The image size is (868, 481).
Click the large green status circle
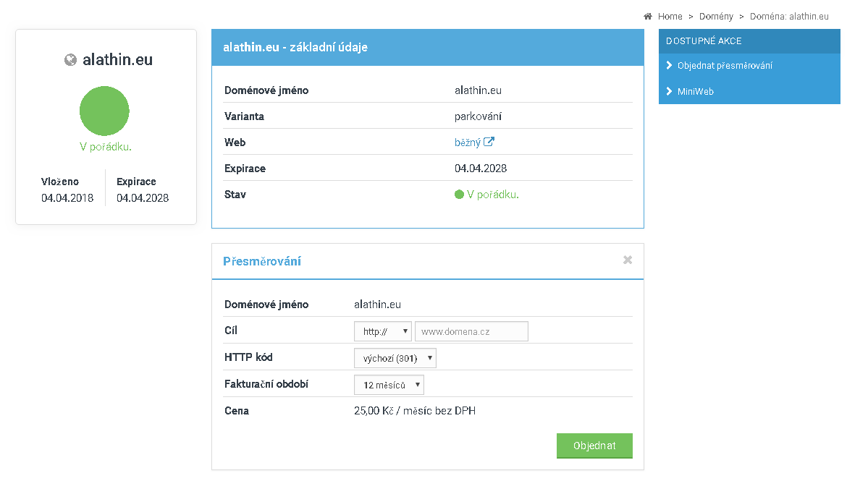click(x=104, y=111)
